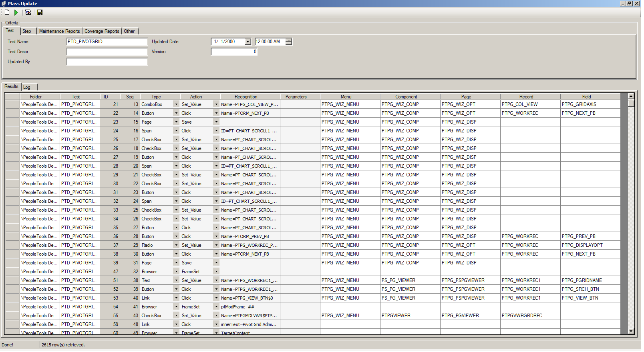
Task: Click the innerText=Pivot Grid Admi... cell
Action: [250, 324]
